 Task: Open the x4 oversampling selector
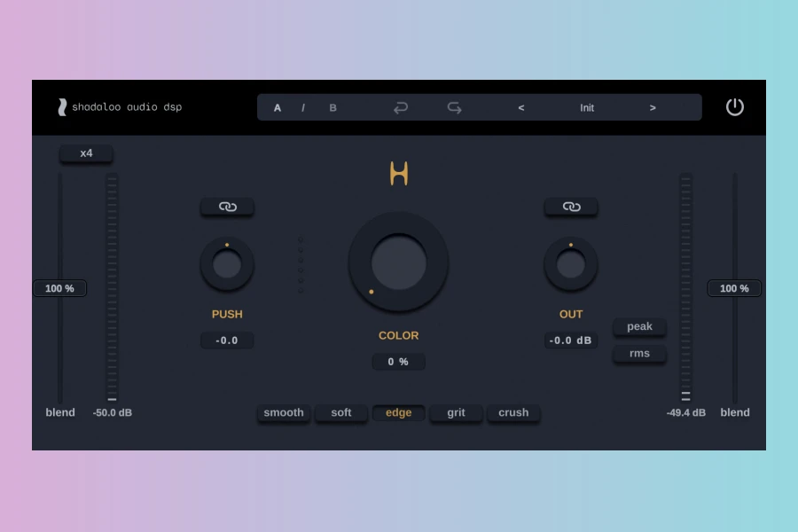pyautogui.click(x=86, y=153)
